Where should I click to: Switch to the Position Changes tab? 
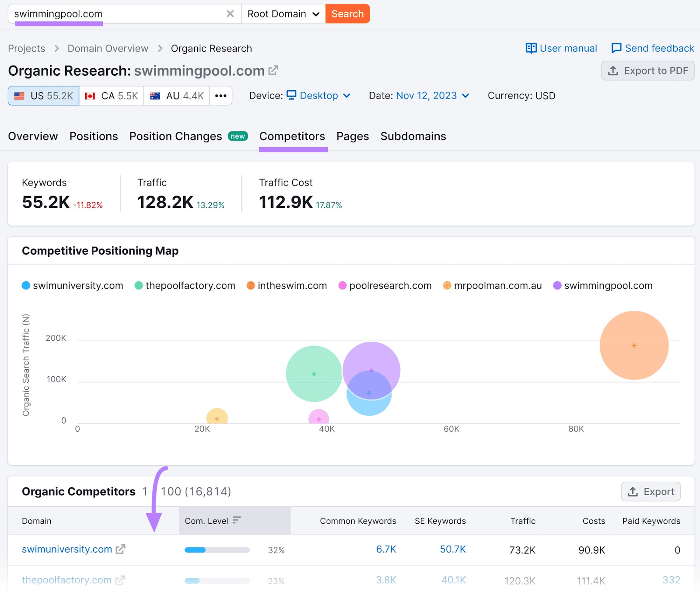coord(189,137)
